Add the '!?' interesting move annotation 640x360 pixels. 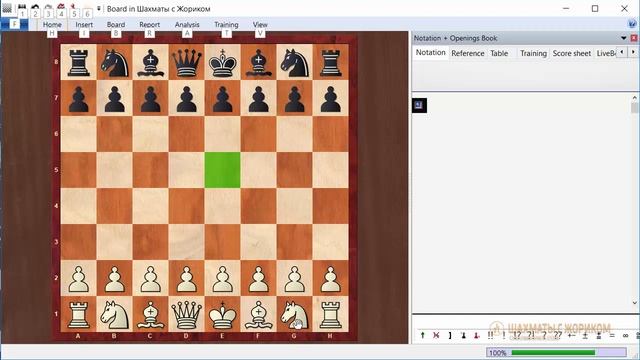[517, 335]
